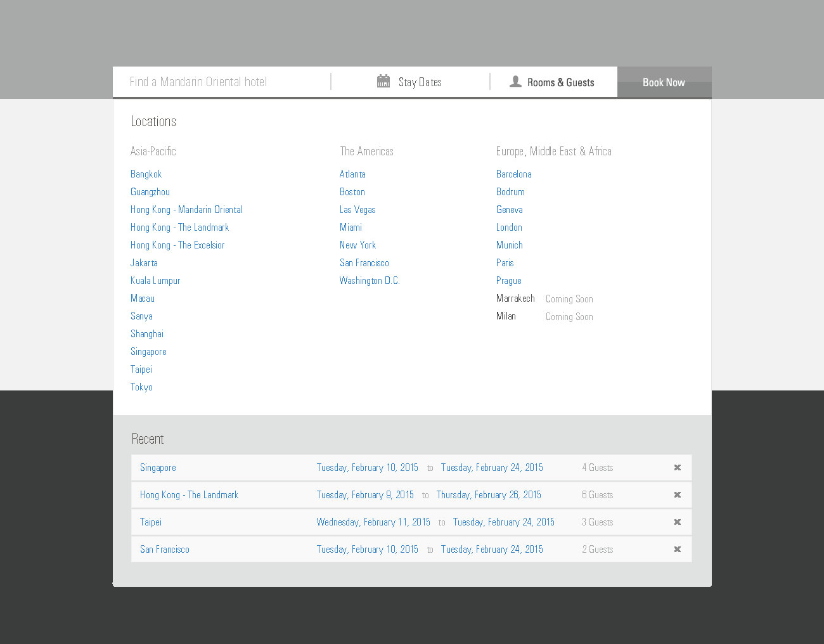Pick Miami from The Americas
The image size is (824, 644).
[x=351, y=228]
